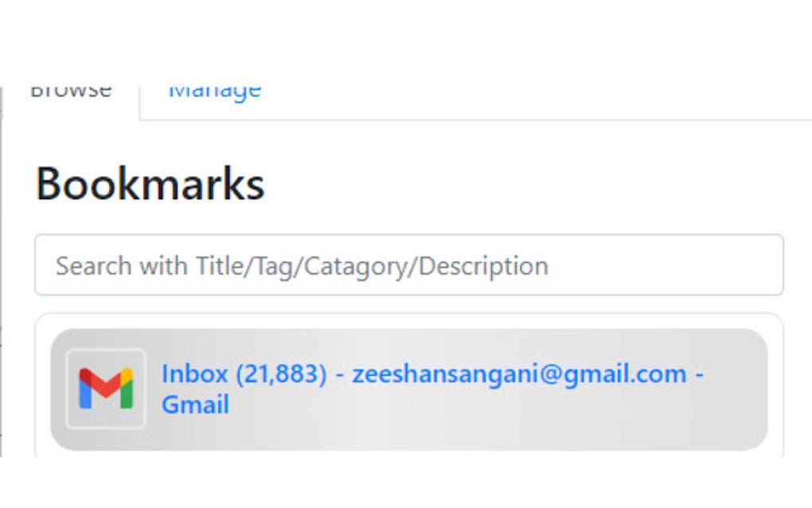Click the Search with Title/Tag placeholder text
This screenshot has width=812, height=508.
pos(302,265)
